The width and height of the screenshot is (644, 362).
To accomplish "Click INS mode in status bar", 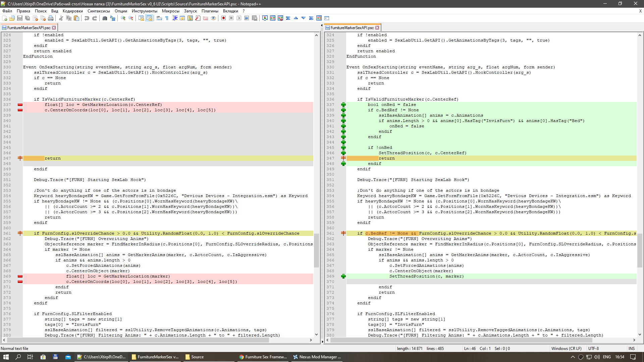I will click(632, 349).
